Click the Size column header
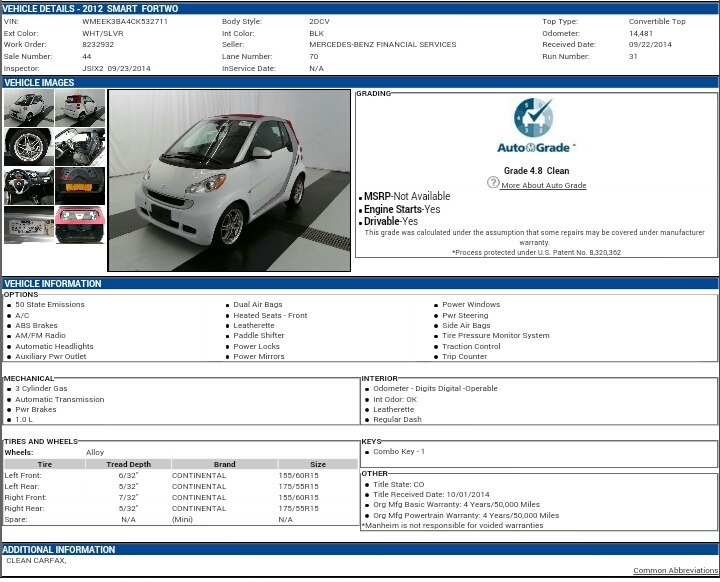Screen dimensions: 720x582 (x=318, y=464)
